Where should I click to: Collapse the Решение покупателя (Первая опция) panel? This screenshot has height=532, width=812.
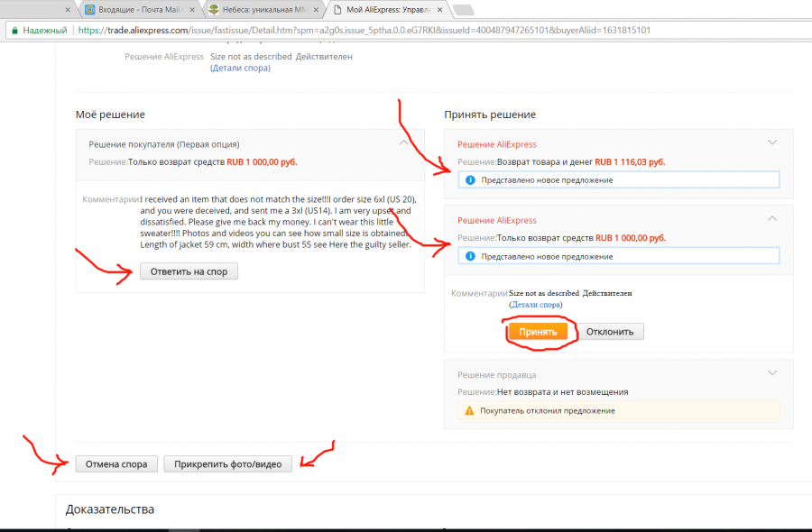404,142
